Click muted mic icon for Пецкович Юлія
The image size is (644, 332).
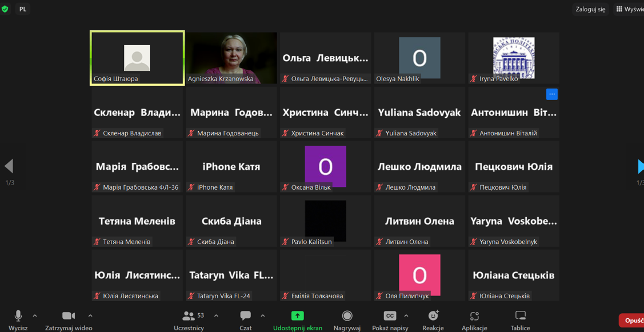474,187
